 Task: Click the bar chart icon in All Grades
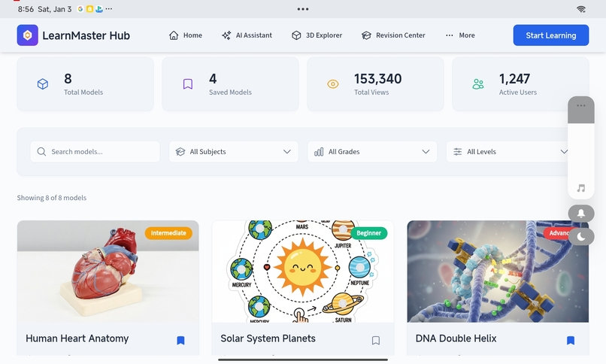(319, 151)
